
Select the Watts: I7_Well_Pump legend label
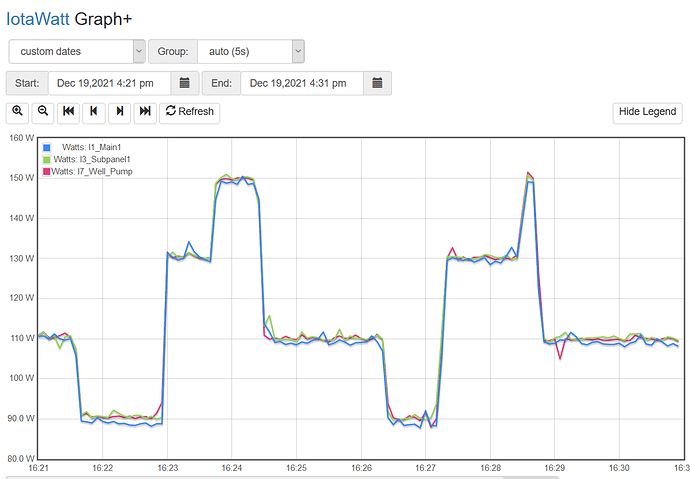[92, 172]
